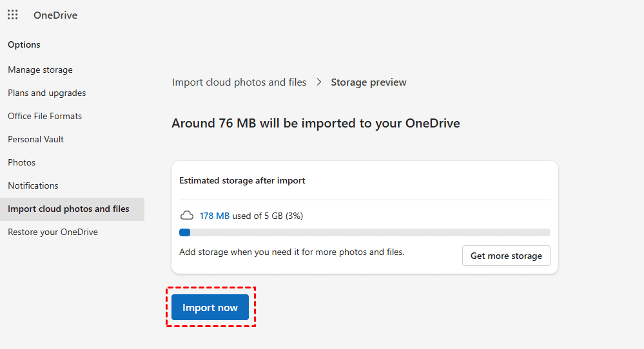Open Restore your OneDrive page

click(53, 232)
